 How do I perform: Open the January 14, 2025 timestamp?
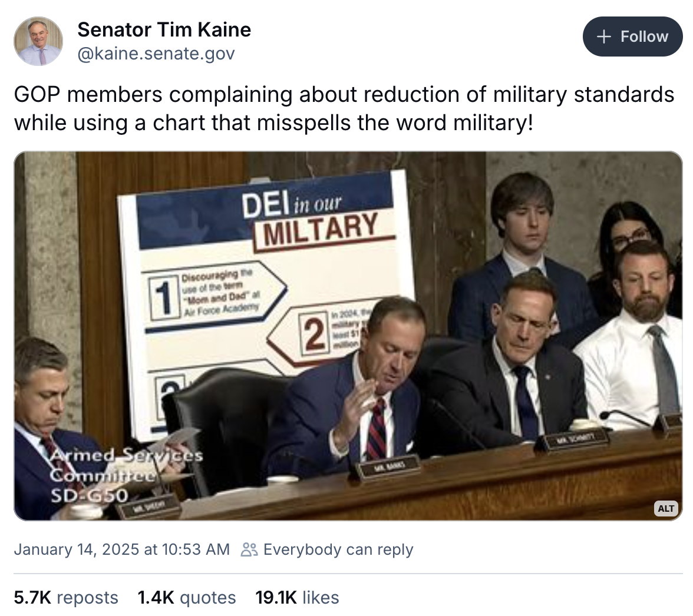point(121,549)
